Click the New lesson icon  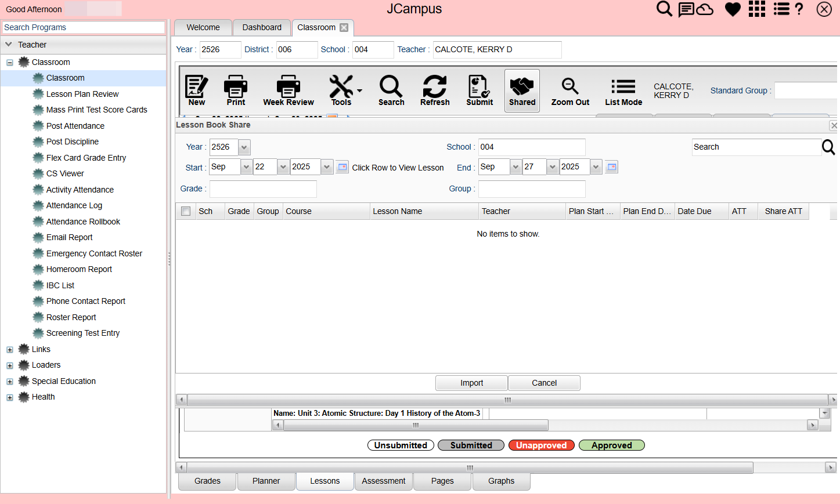pos(196,90)
